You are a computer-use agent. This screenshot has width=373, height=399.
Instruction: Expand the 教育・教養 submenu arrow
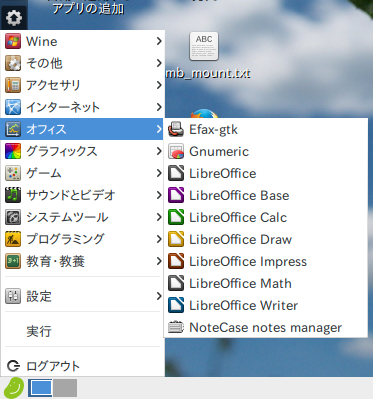pyautogui.click(x=159, y=261)
